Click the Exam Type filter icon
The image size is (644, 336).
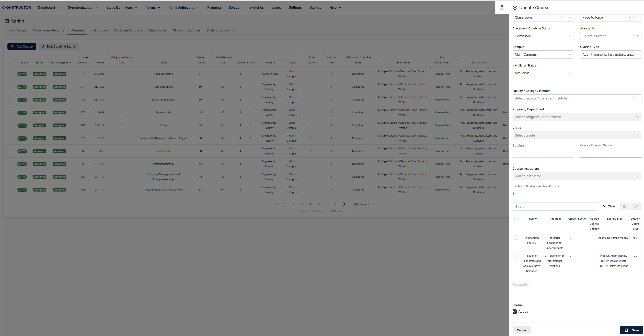coord(377,59)
